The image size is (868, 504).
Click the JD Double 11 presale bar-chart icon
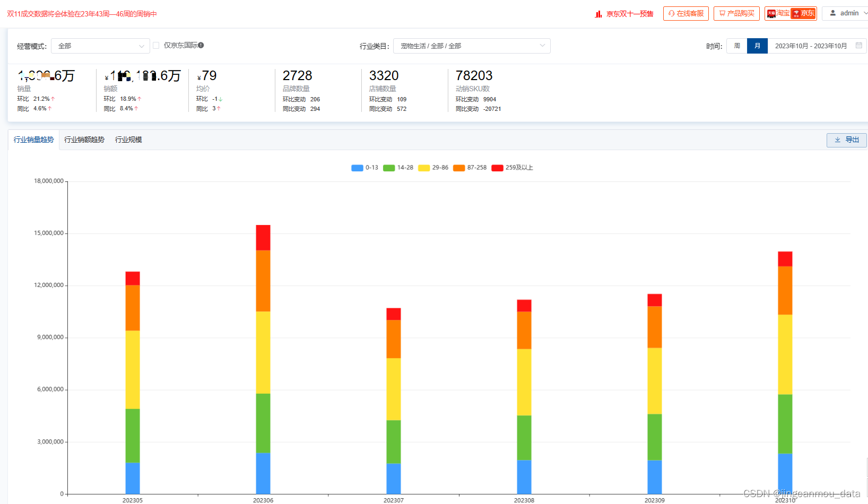(x=598, y=14)
